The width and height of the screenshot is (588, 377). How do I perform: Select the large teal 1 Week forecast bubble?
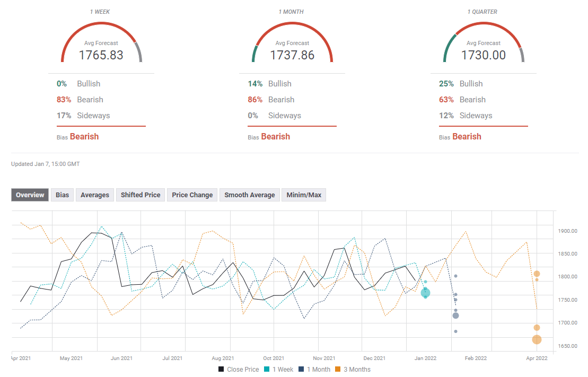pyautogui.click(x=425, y=293)
